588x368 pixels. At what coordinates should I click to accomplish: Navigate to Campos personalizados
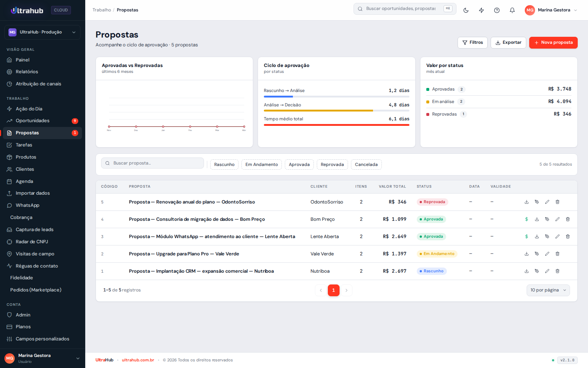click(x=42, y=339)
